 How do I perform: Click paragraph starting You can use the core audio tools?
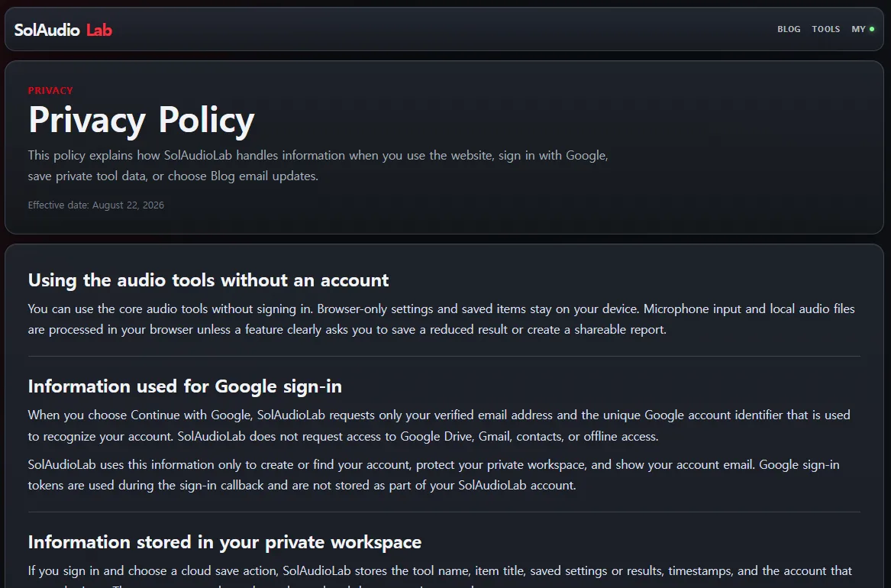pyautogui.click(x=441, y=319)
